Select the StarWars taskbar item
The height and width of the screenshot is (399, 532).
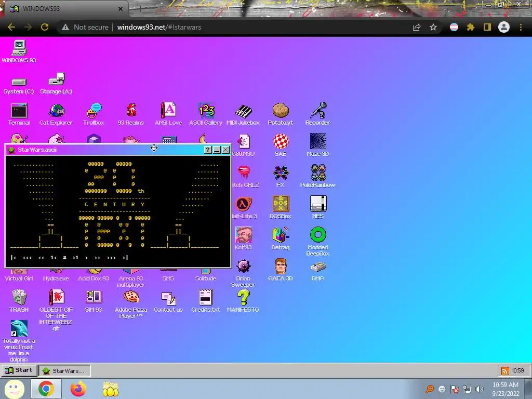pos(64,370)
